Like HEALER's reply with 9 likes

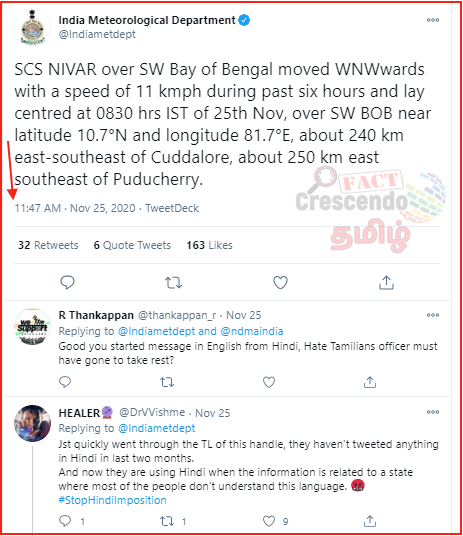[269, 521]
